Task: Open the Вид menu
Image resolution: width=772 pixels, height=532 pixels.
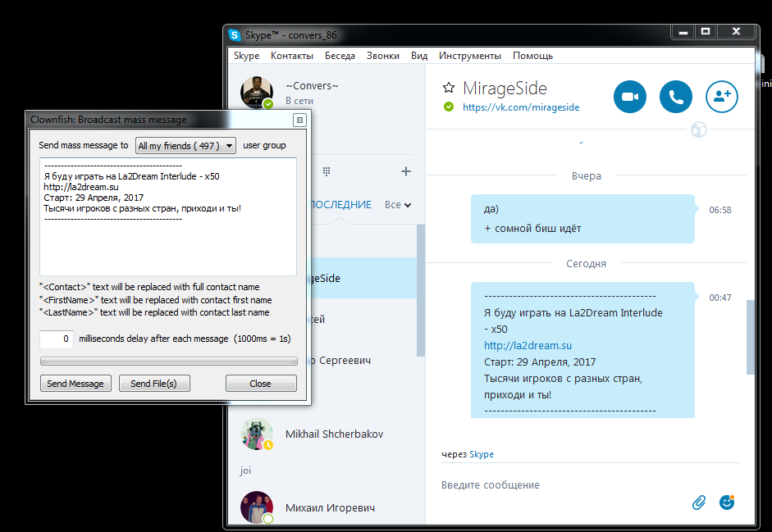Action: point(419,56)
